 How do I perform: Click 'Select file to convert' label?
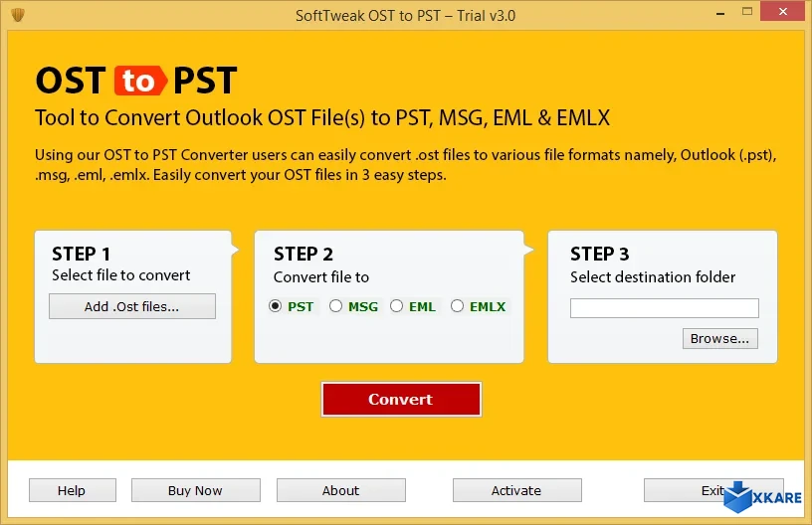(x=121, y=275)
